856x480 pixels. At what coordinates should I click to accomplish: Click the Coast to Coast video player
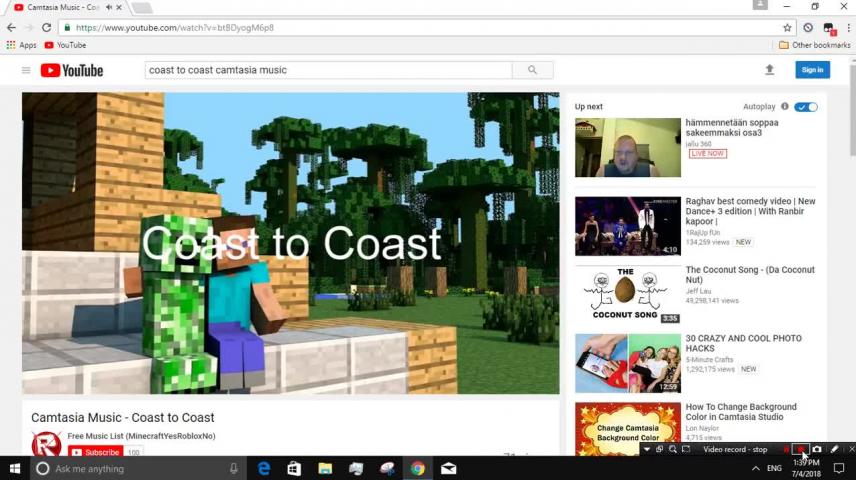[290, 243]
